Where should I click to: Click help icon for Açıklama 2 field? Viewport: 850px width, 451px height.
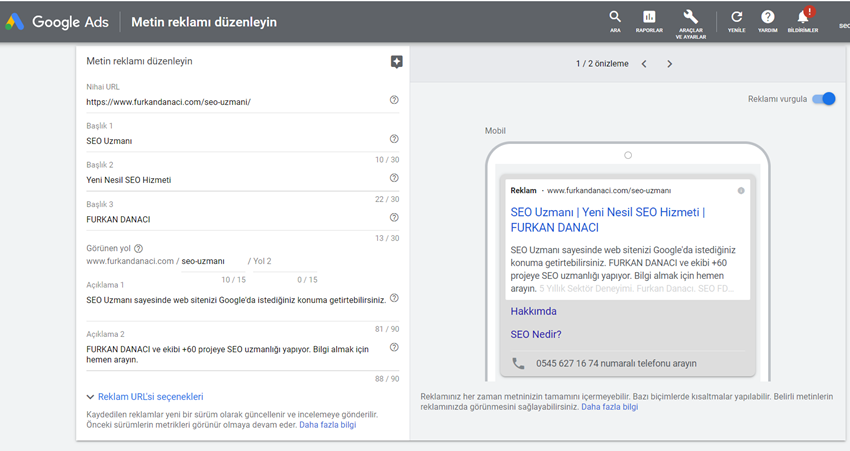pyautogui.click(x=394, y=347)
